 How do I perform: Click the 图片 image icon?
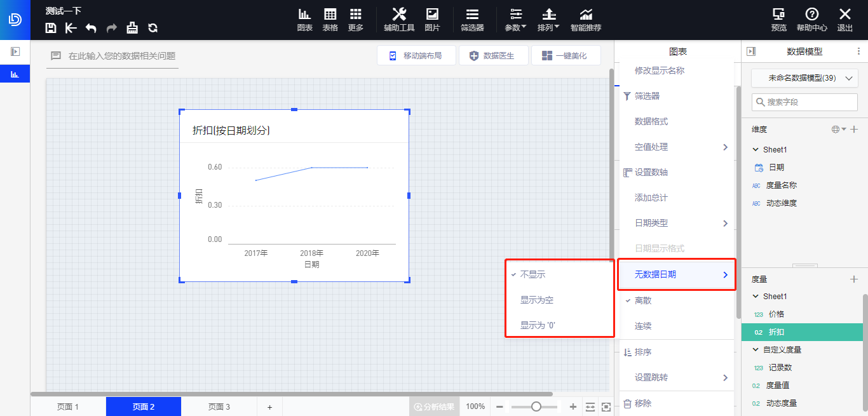coord(432,19)
